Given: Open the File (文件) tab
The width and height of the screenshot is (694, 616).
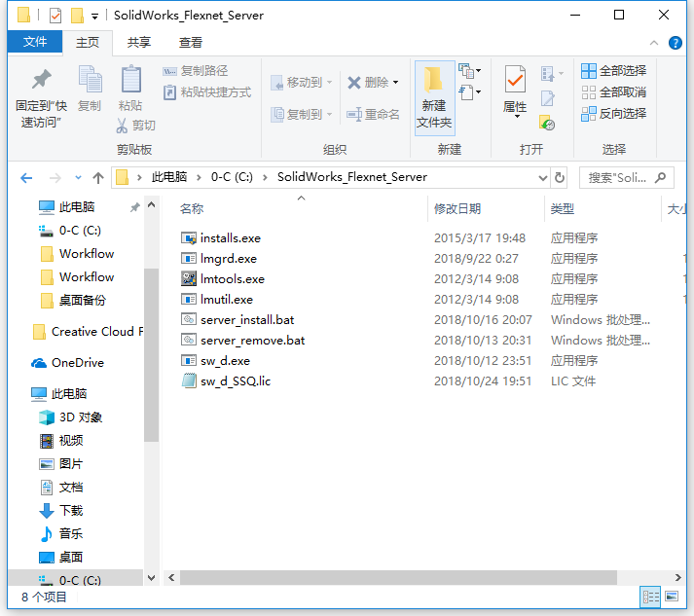Looking at the screenshot, I should coord(35,42).
